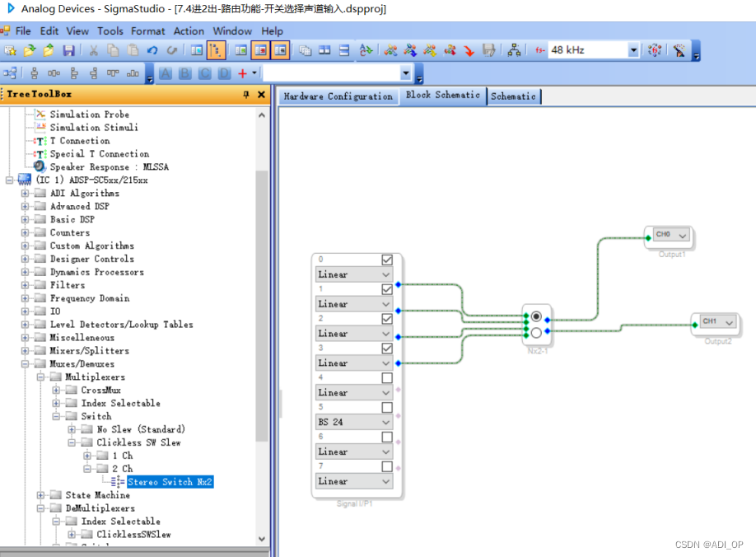Click the B label button
This screenshot has width=756, height=557.
coord(184,73)
